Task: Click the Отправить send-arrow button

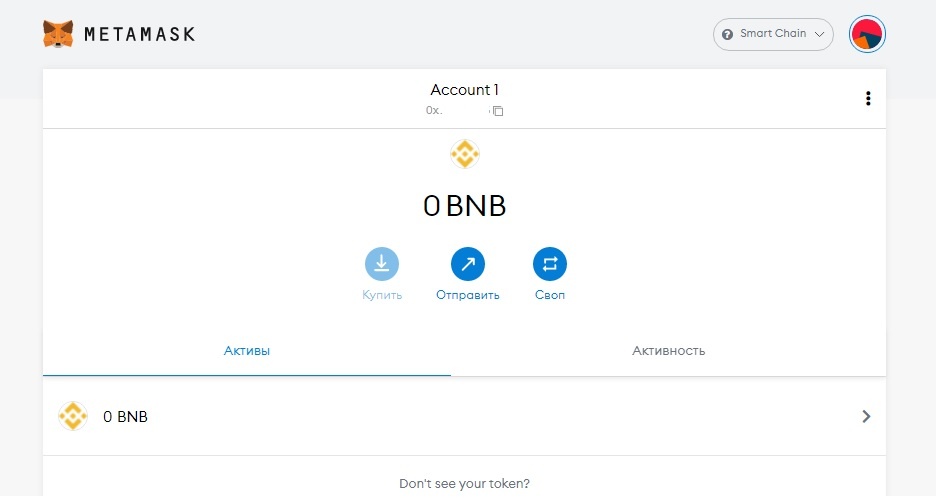Action: [467, 264]
